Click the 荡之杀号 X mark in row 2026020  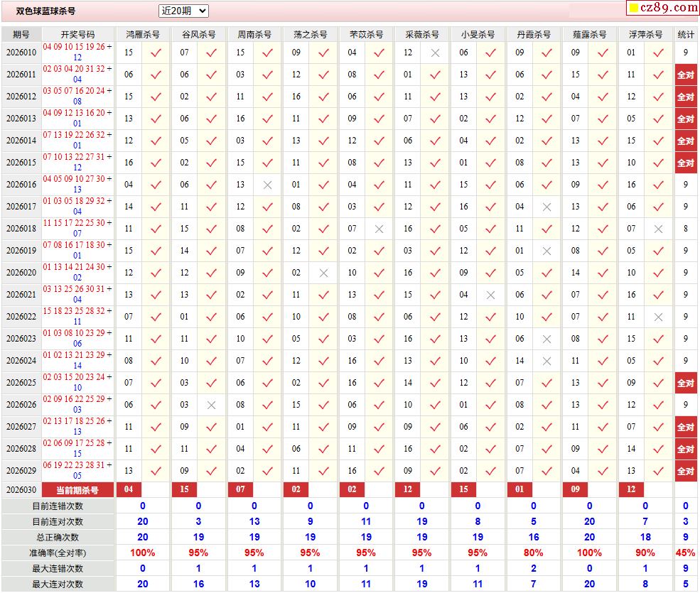(x=323, y=273)
